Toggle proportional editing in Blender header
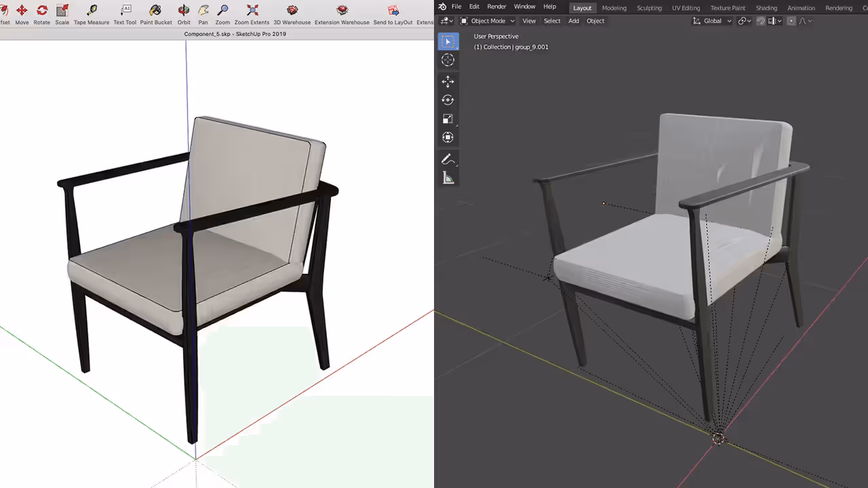This screenshot has height=488, width=868. point(791,21)
